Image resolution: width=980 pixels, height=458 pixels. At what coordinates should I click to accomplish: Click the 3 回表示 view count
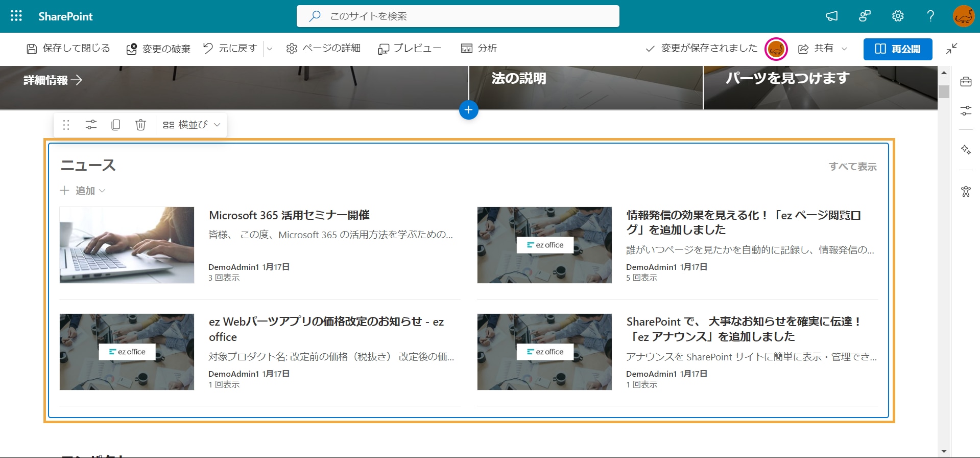pyautogui.click(x=224, y=278)
